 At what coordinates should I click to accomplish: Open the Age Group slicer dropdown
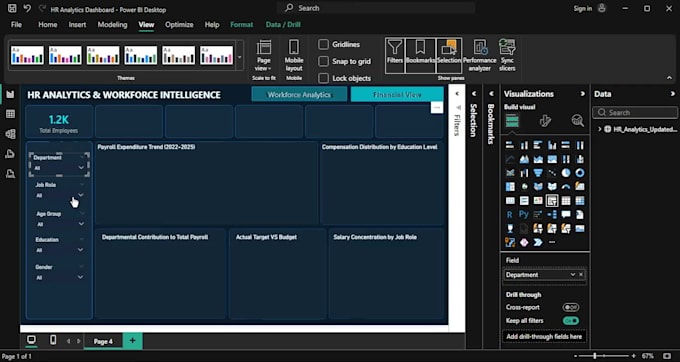tap(81, 224)
